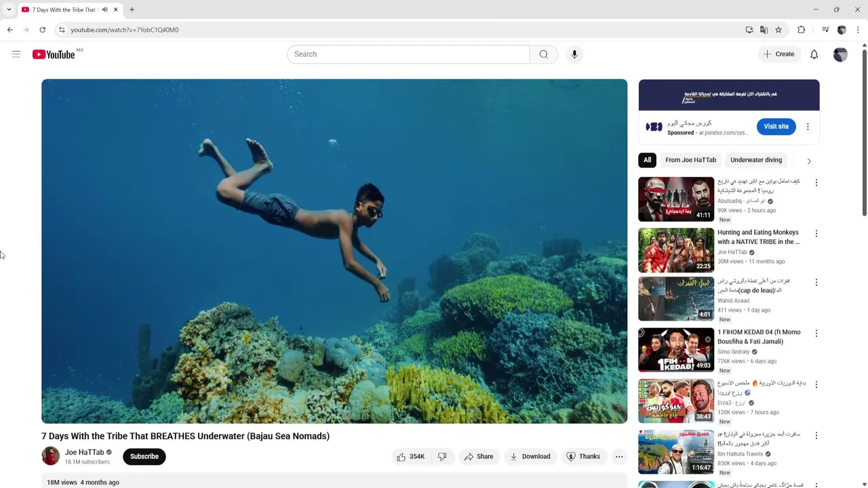This screenshot has width=868, height=488.
Task: Click the Thanks button
Action: 583,457
